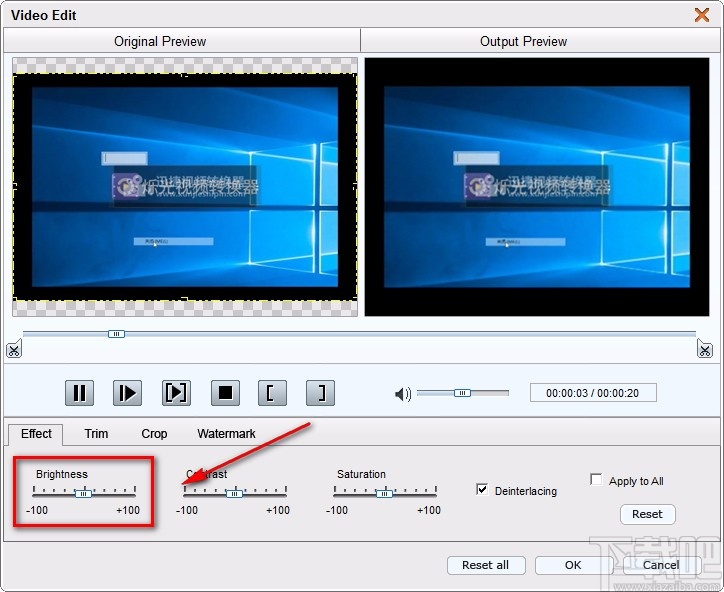
Task: Click the Reset all button
Action: pos(486,565)
